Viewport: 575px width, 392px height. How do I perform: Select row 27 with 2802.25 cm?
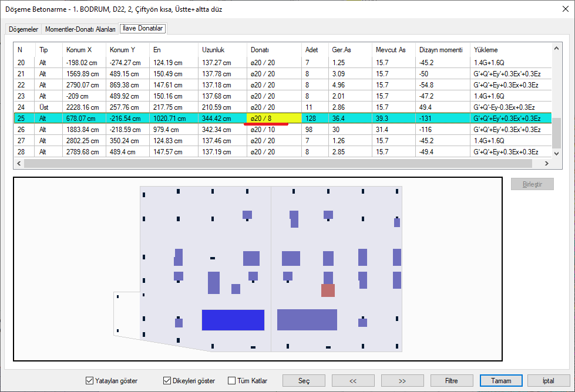tap(283, 141)
